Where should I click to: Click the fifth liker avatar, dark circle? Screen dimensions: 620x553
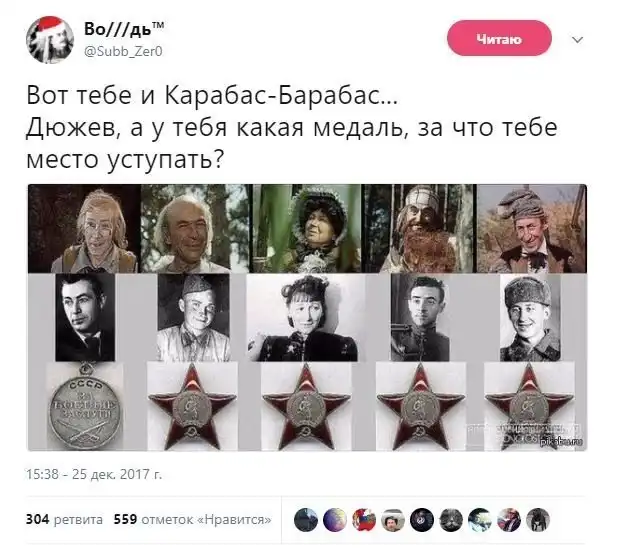click(x=422, y=519)
